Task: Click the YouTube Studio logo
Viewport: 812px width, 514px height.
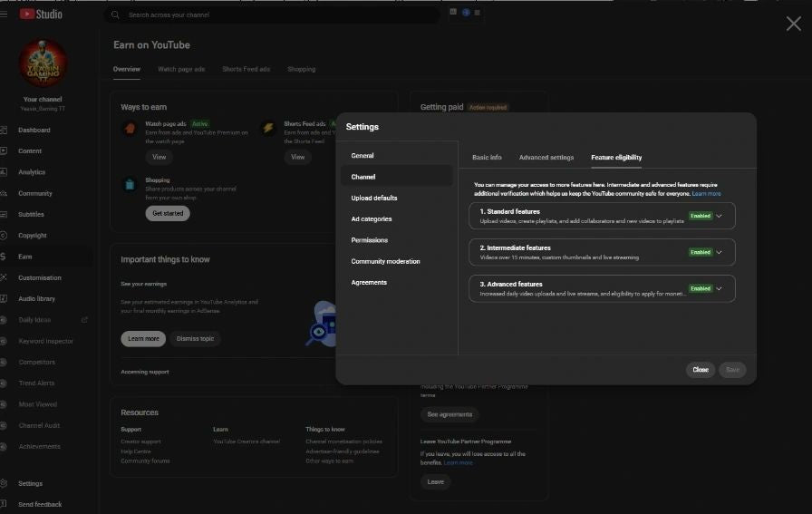Action: (x=41, y=14)
